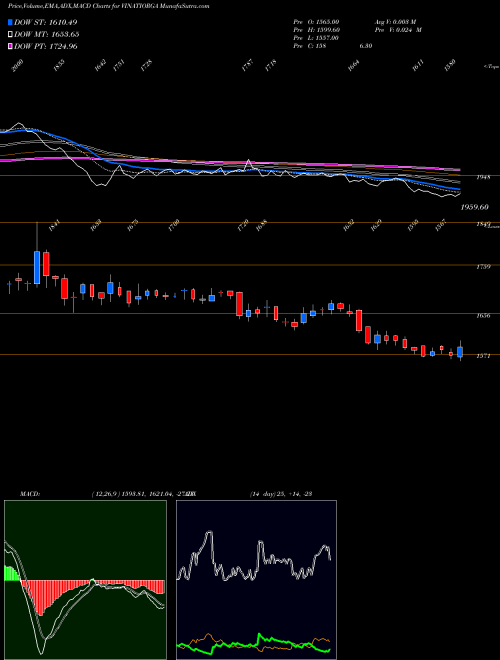Viewport: 500px width, 660px height.
Task: Click the '1959.60' price label
Action: pyautogui.click(x=475, y=207)
